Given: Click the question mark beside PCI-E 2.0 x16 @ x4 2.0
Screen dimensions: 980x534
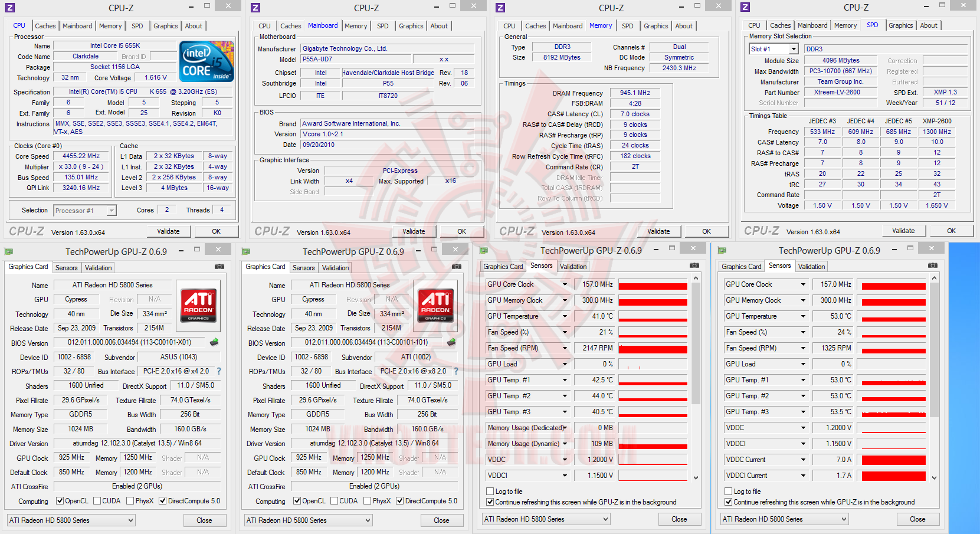Looking at the screenshot, I should tap(219, 371).
